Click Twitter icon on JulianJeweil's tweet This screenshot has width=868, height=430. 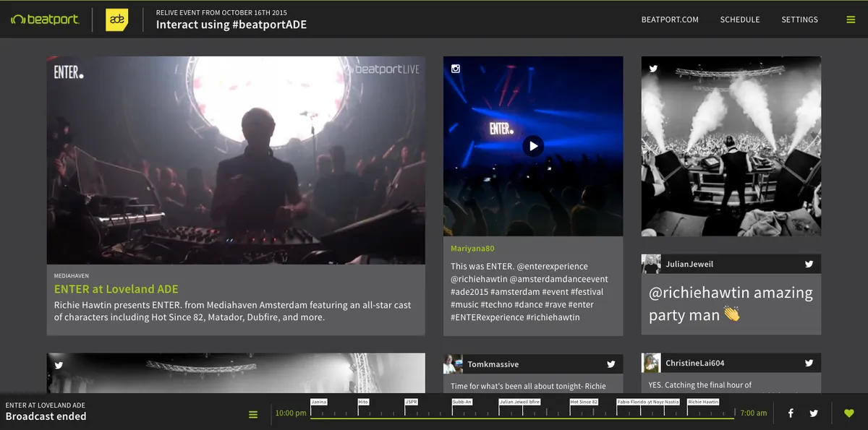coord(809,265)
